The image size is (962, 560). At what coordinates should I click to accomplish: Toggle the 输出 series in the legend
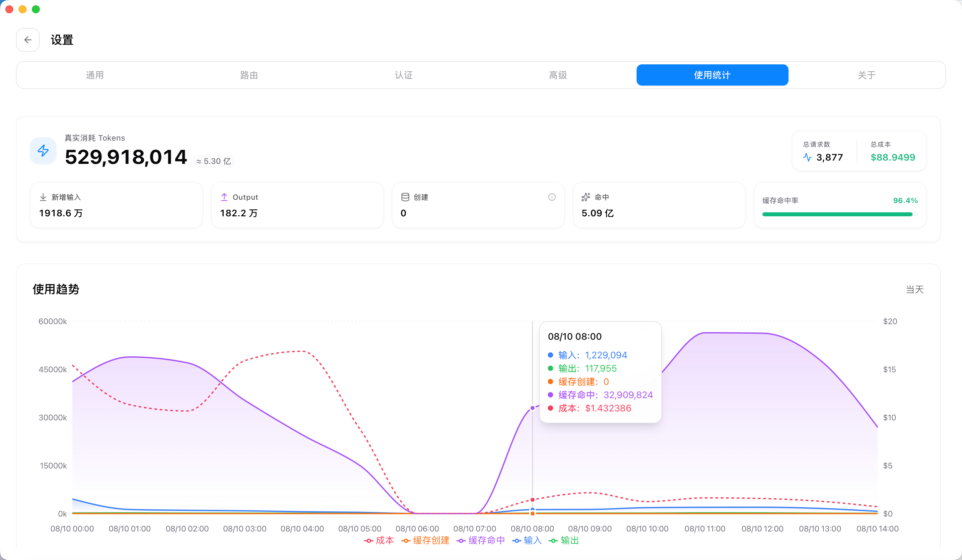(564, 540)
